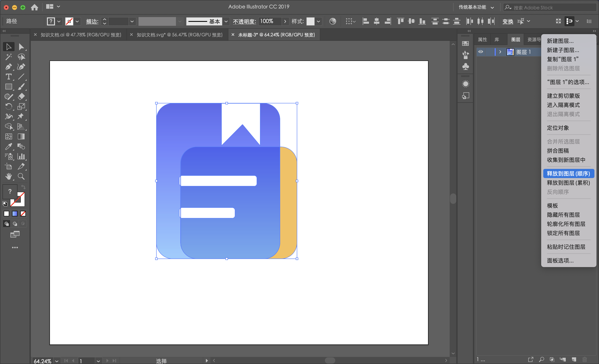Click the 描边 stroke label link

coord(92,21)
